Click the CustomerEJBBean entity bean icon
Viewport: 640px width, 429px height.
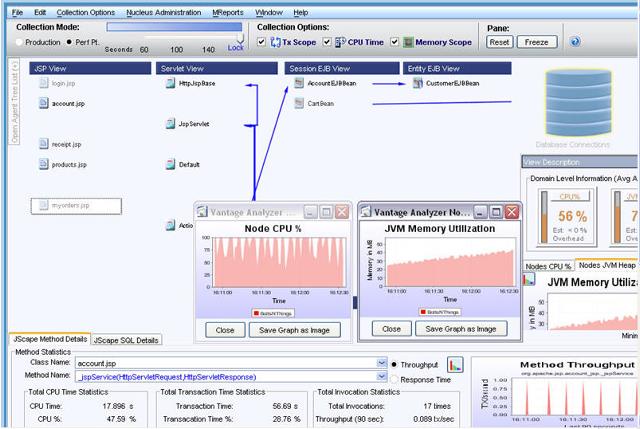418,83
